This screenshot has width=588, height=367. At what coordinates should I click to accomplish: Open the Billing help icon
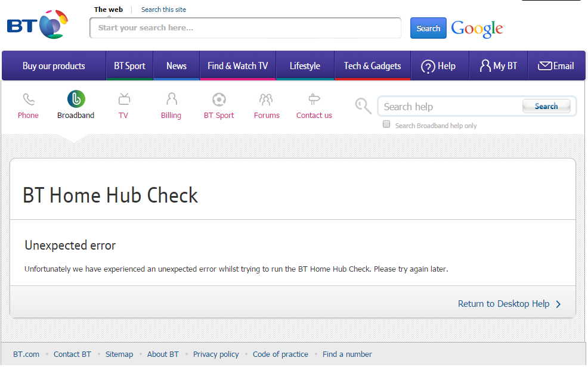coord(171,99)
